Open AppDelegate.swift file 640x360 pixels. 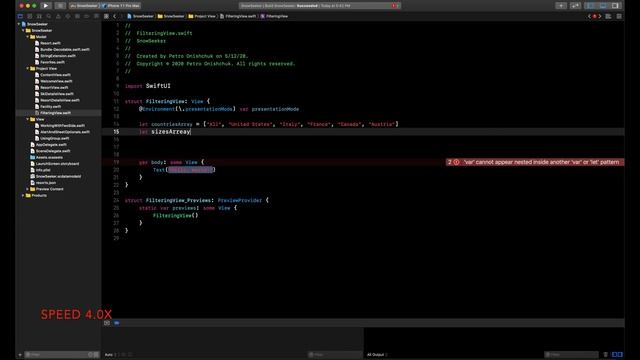[49, 144]
